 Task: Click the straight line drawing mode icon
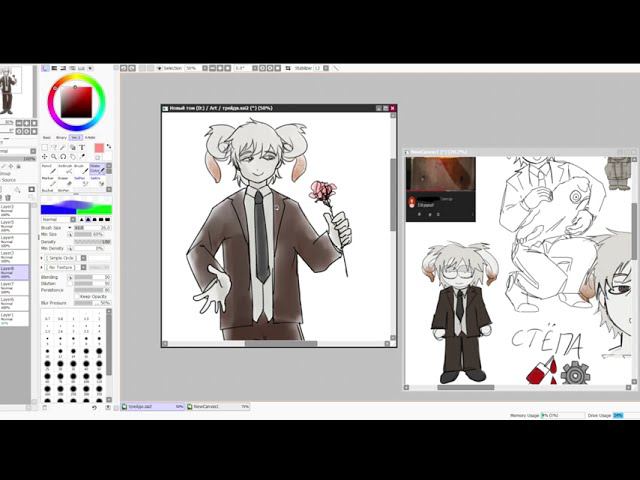coord(336,68)
